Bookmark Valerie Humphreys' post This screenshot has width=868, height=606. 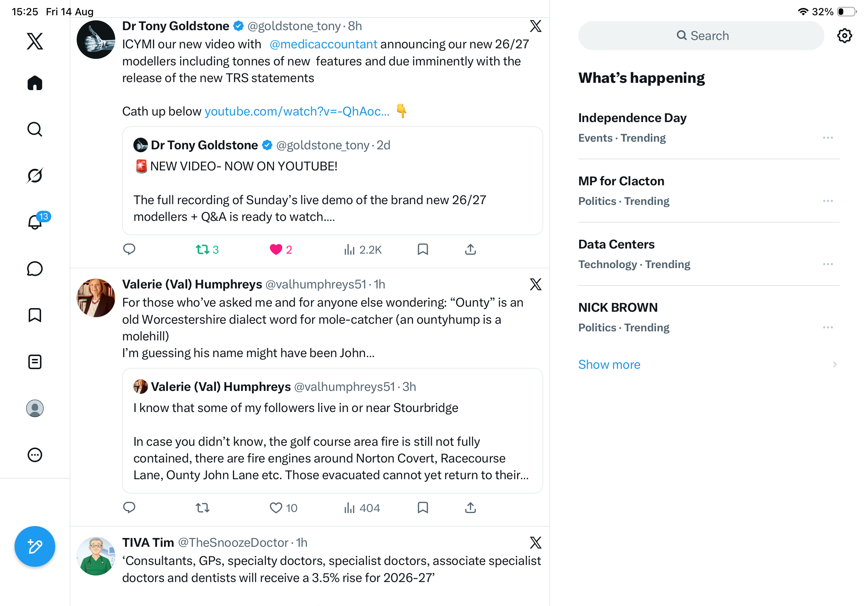(423, 508)
